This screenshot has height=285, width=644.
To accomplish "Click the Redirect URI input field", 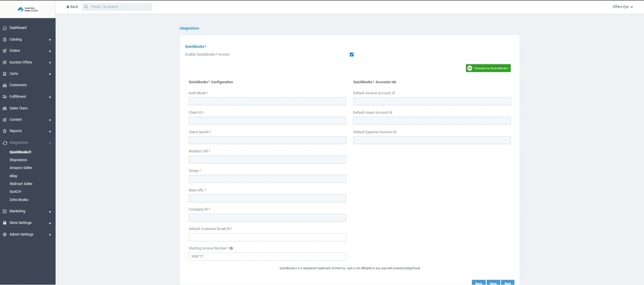I will pos(267,159).
